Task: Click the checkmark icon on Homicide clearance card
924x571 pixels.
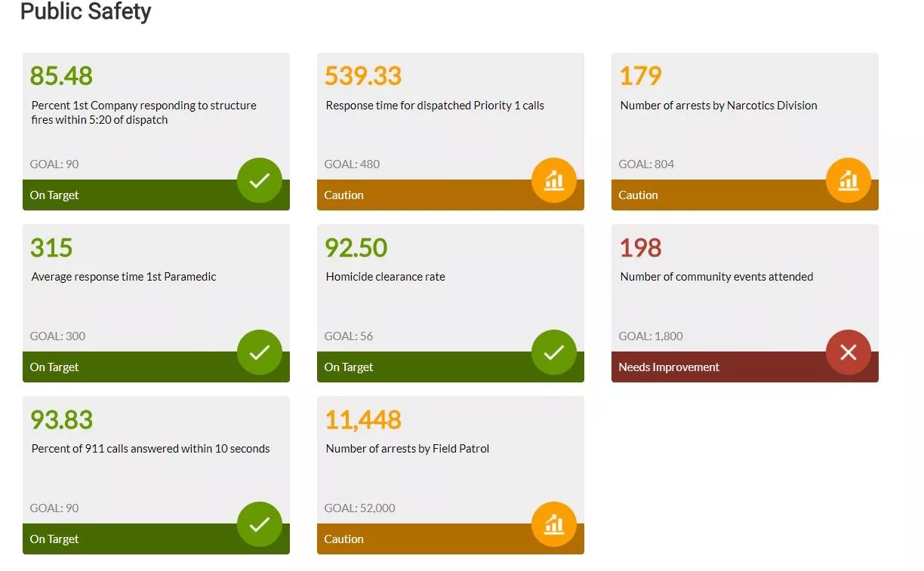Action: 554,352
